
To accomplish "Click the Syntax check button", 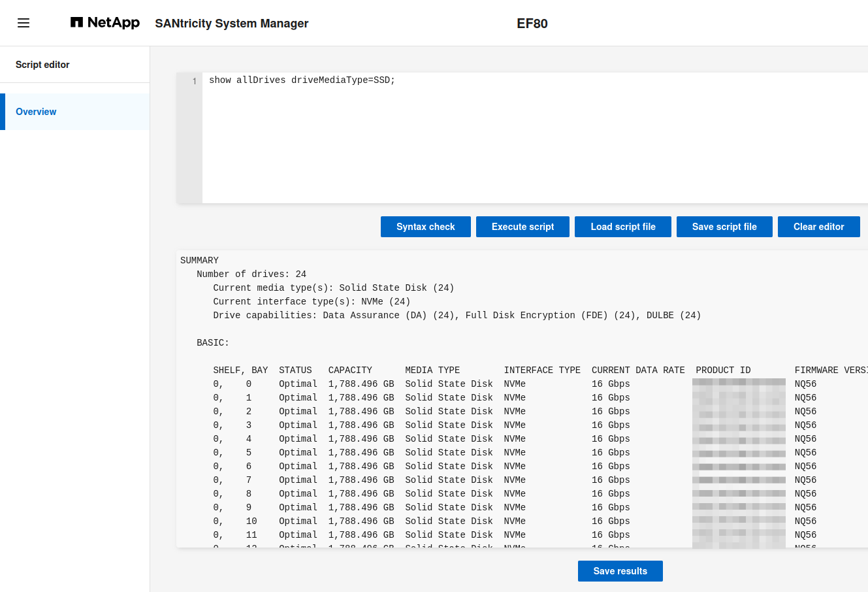I will (x=426, y=227).
